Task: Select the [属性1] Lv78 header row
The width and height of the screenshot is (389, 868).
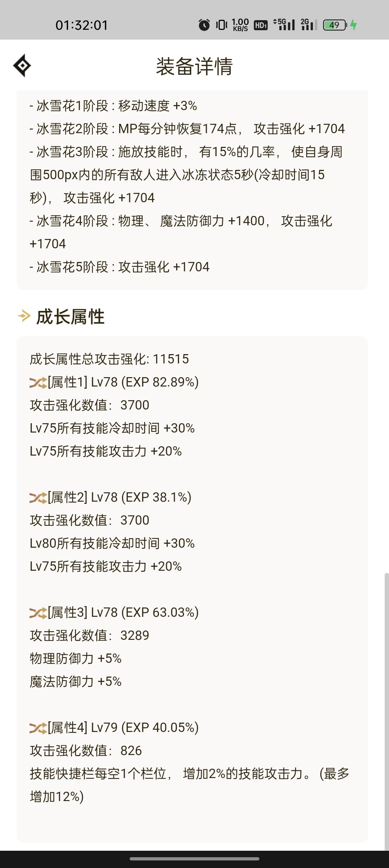Action: [114, 382]
